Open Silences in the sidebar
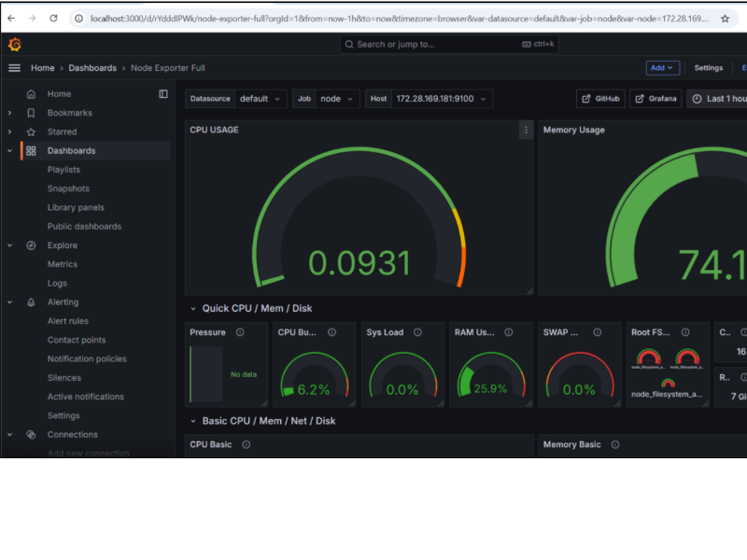The image size is (747, 560). [64, 378]
